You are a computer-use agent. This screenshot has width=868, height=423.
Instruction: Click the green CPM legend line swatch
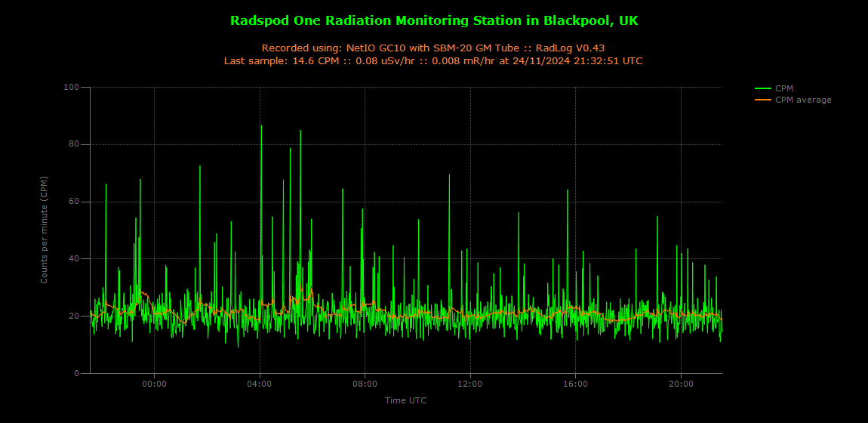pyautogui.click(x=763, y=88)
